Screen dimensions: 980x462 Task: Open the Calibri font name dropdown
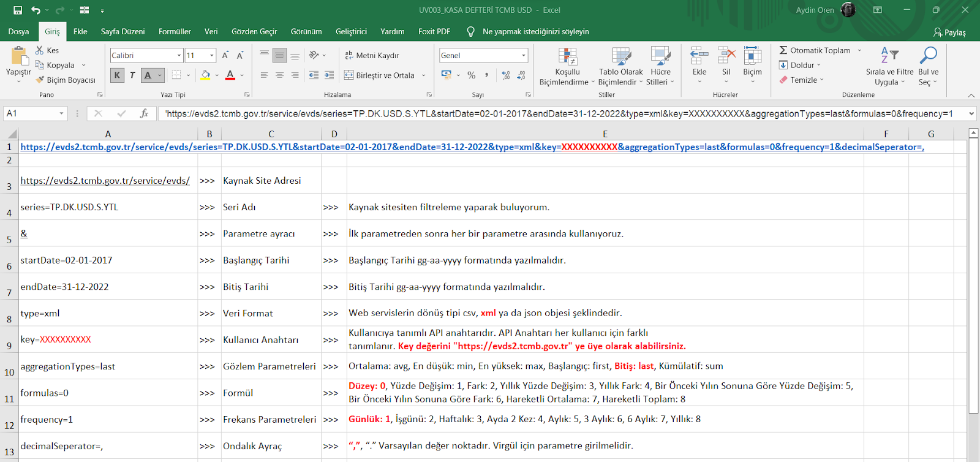tap(179, 55)
